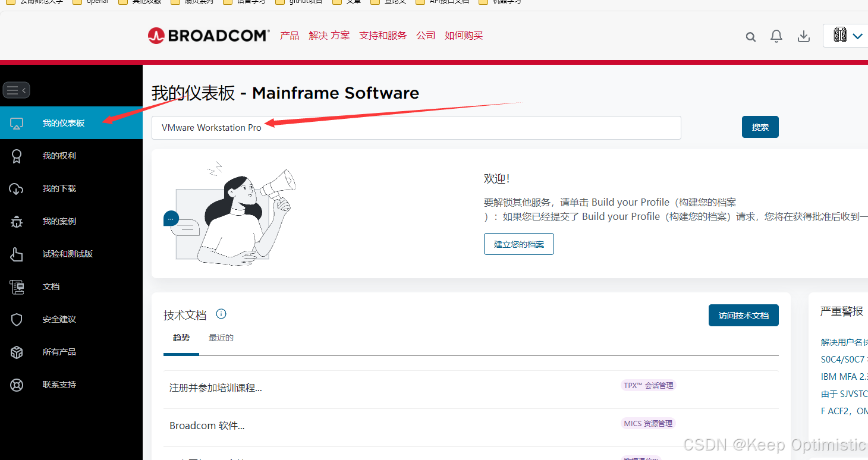This screenshot has height=460, width=868.
Task: Open the user profile dropdown
Action: coord(847,36)
